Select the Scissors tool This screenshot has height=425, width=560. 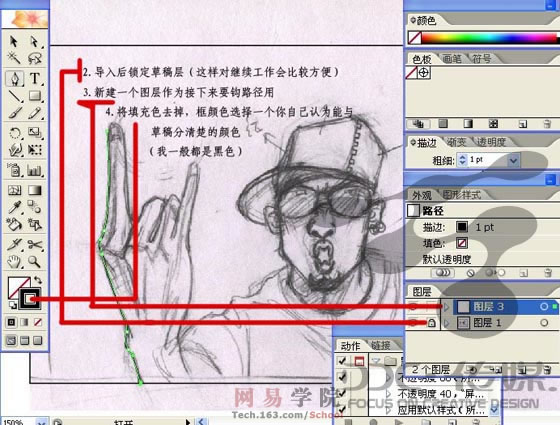[35, 244]
